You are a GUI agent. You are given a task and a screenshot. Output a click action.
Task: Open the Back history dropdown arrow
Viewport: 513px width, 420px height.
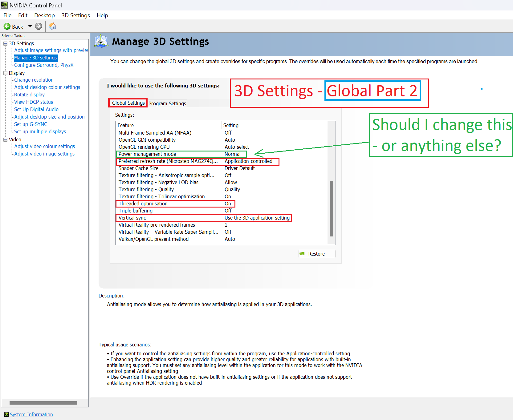(x=30, y=26)
